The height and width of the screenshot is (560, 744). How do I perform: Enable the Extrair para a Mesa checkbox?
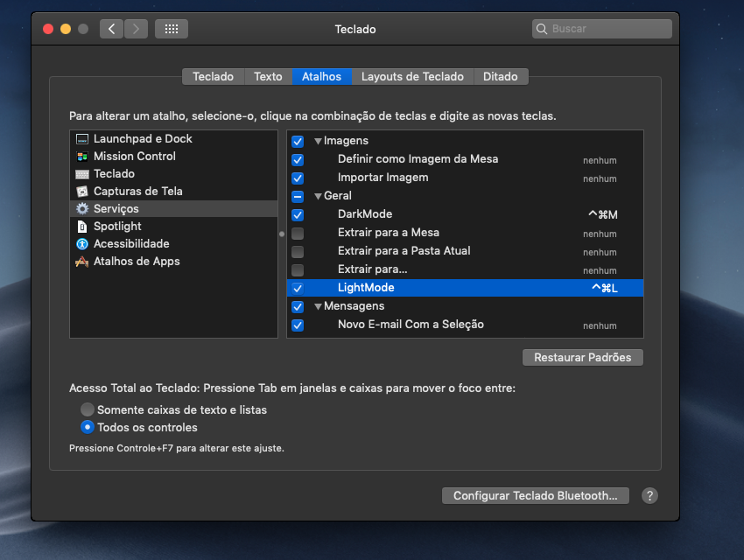point(298,234)
